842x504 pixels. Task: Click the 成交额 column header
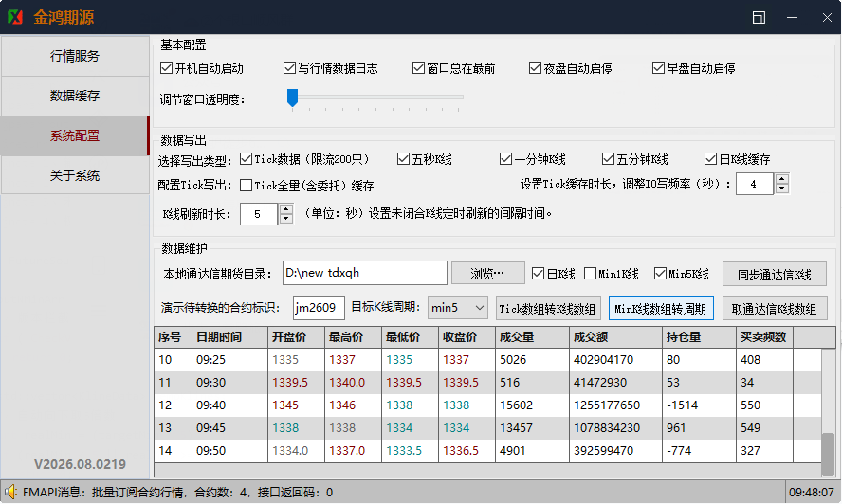coord(616,337)
